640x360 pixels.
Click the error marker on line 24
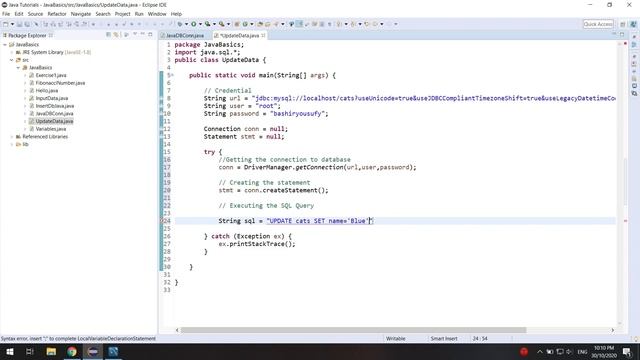click(161, 221)
